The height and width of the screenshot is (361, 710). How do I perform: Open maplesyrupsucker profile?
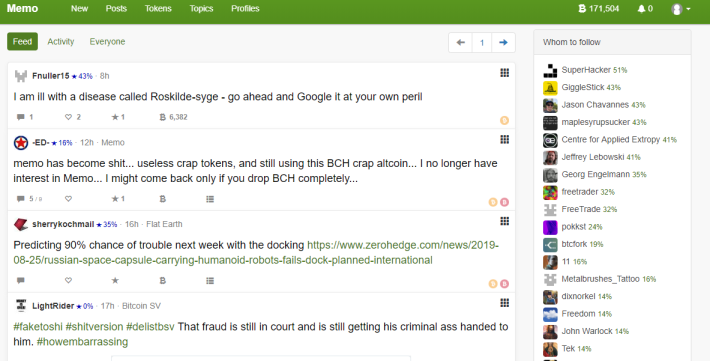click(595, 122)
